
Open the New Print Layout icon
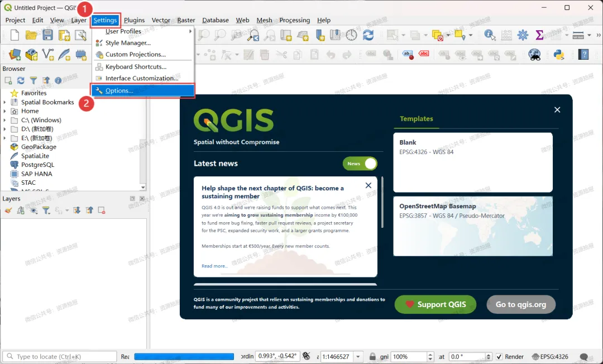pos(64,35)
